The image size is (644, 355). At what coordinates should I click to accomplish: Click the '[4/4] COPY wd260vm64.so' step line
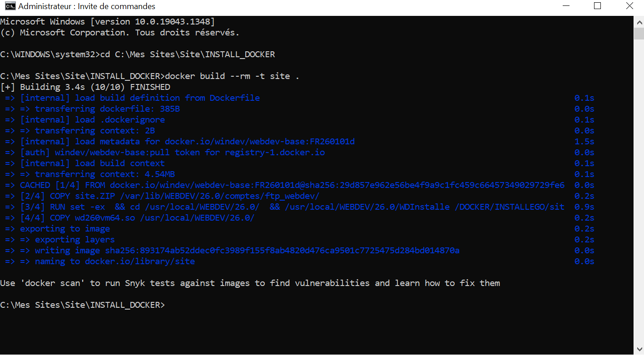click(137, 218)
